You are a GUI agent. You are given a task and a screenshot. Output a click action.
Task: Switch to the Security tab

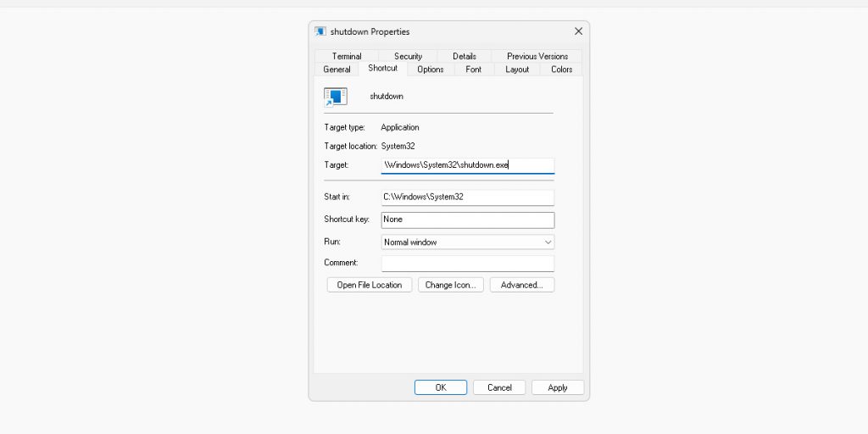[x=408, y=56]
